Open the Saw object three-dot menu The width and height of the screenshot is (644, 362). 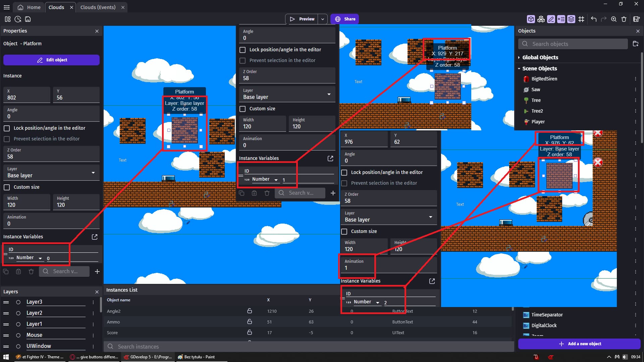635,89
